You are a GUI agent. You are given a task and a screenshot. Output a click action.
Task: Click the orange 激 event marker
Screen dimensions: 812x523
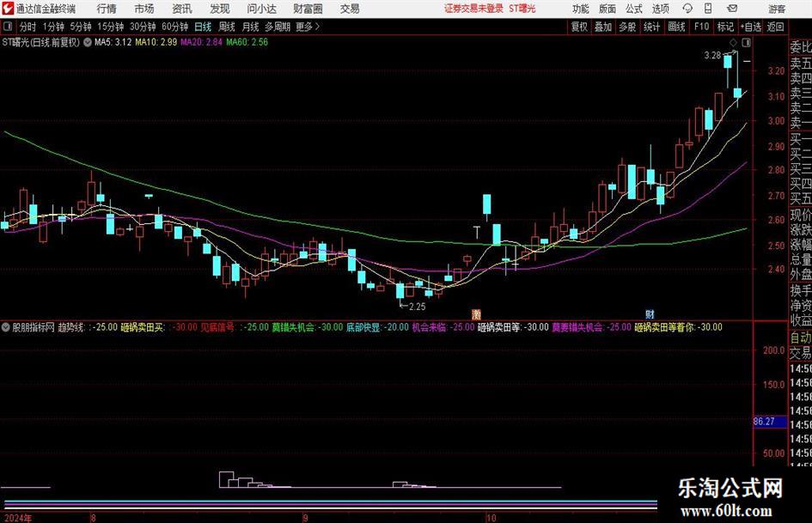pos(476,313)
